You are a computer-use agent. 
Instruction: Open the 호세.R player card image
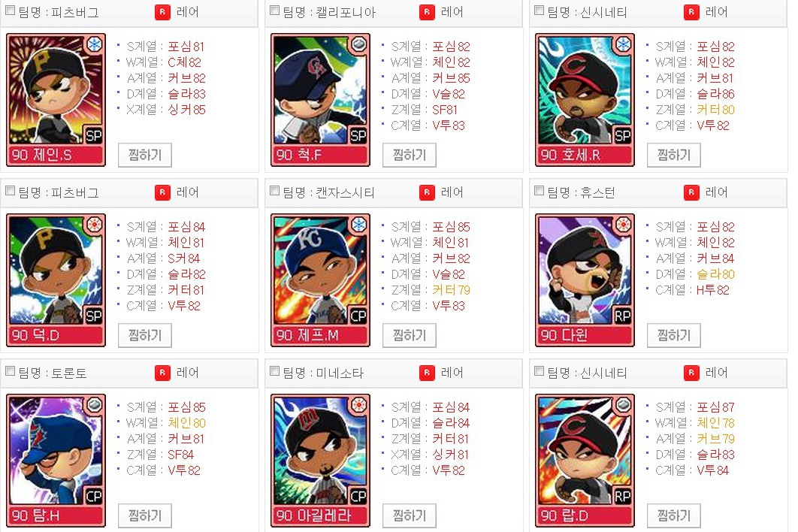tap(585, 100)
